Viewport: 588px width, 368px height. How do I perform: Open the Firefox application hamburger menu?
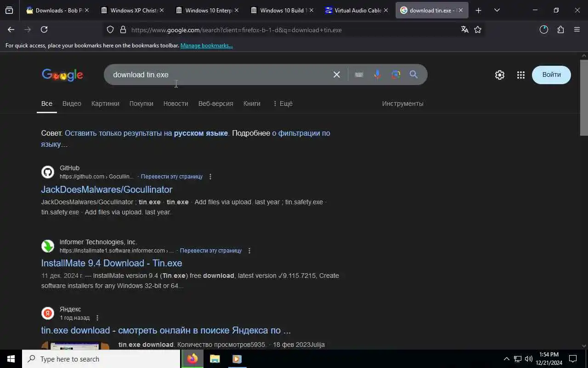point(577,30)
